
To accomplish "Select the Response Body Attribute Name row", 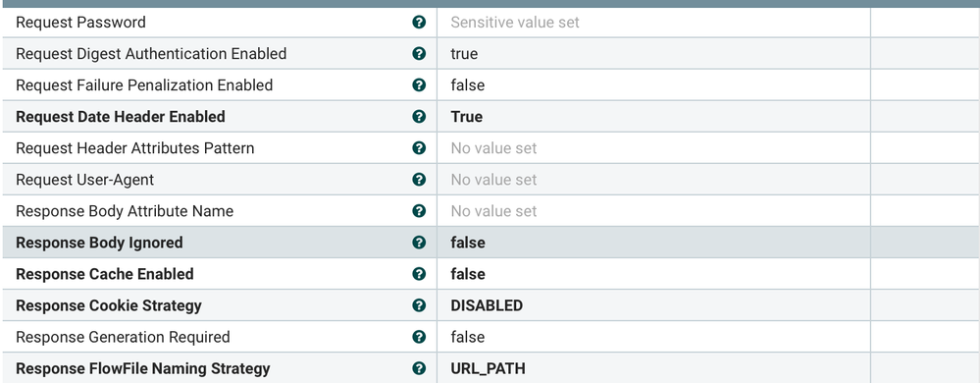I will click(x=490, y=211).
